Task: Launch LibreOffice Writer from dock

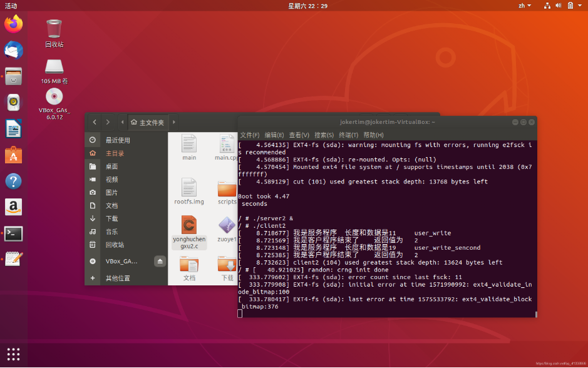Action: [14, 128]
